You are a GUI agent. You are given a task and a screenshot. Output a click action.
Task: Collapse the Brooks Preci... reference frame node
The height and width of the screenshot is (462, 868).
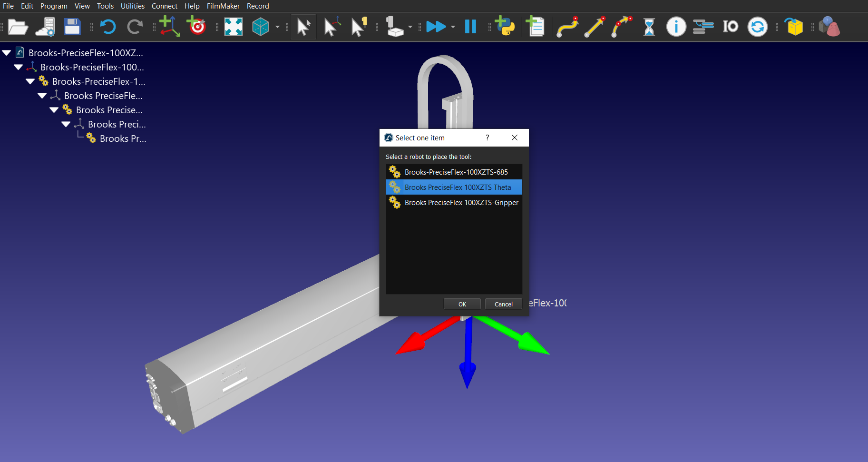(66, 124)
